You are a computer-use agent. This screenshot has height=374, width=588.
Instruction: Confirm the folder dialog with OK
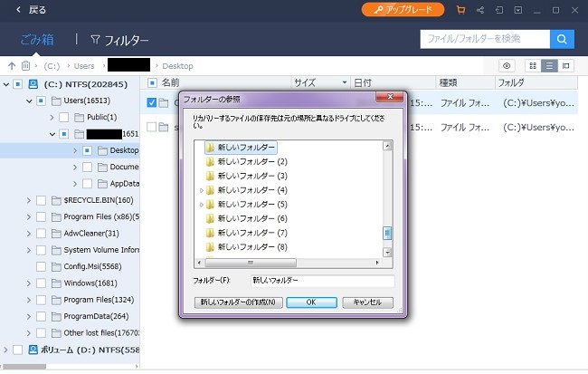[x=311, y=302]
